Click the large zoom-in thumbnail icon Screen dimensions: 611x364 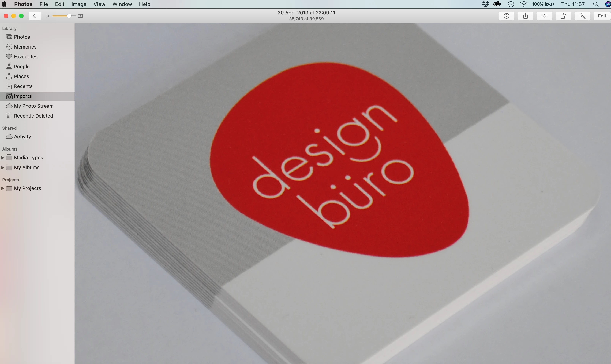click(80, 16)
